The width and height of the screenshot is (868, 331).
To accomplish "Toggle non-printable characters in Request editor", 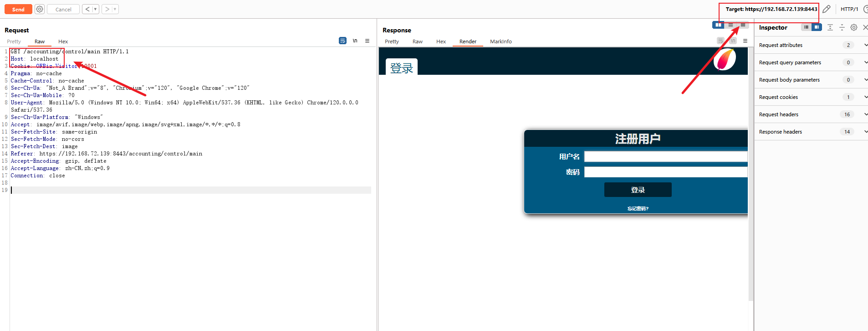I will tap(355, 41).
